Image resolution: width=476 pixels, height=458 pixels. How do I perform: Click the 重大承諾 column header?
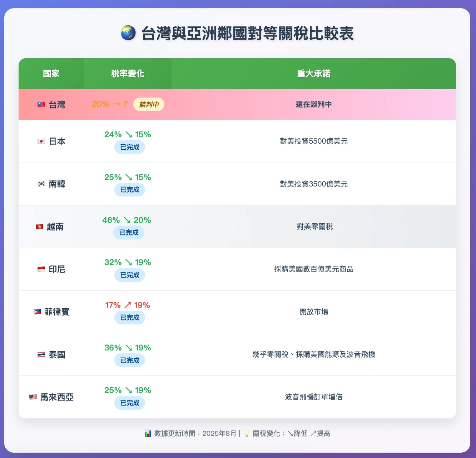pos(314,74)
